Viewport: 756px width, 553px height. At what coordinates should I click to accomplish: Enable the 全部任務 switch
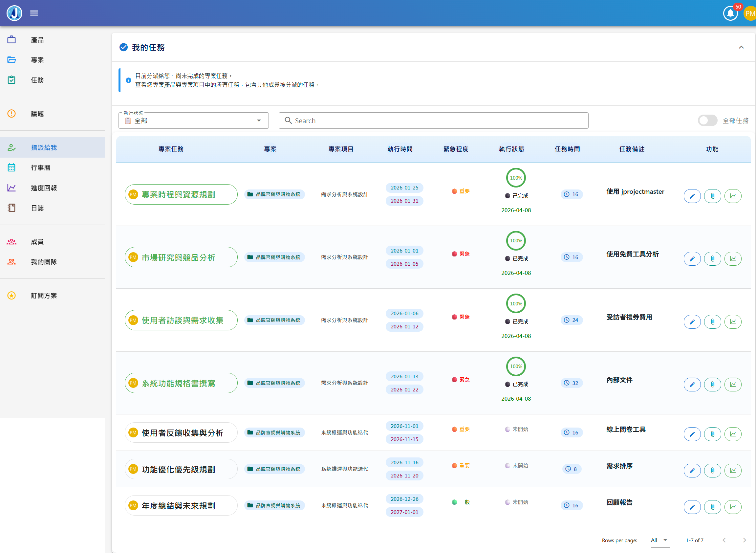[x=707, y=121]
